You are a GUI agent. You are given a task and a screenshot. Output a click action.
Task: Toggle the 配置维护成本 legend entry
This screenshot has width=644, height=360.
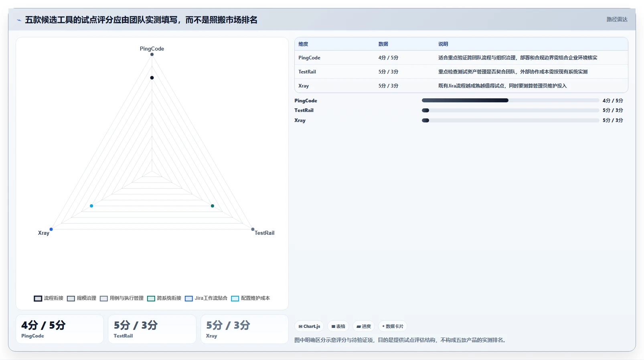(x=251, y=298)
